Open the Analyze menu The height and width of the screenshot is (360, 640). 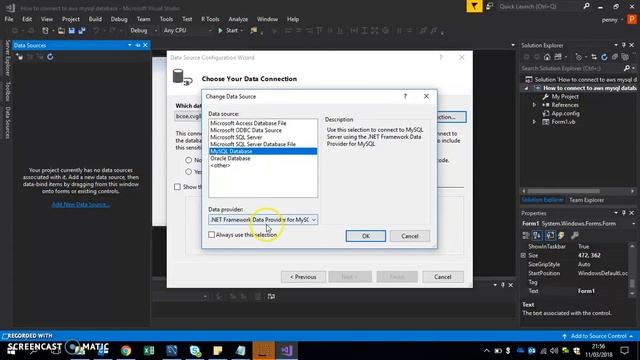[x=238, y=19]
